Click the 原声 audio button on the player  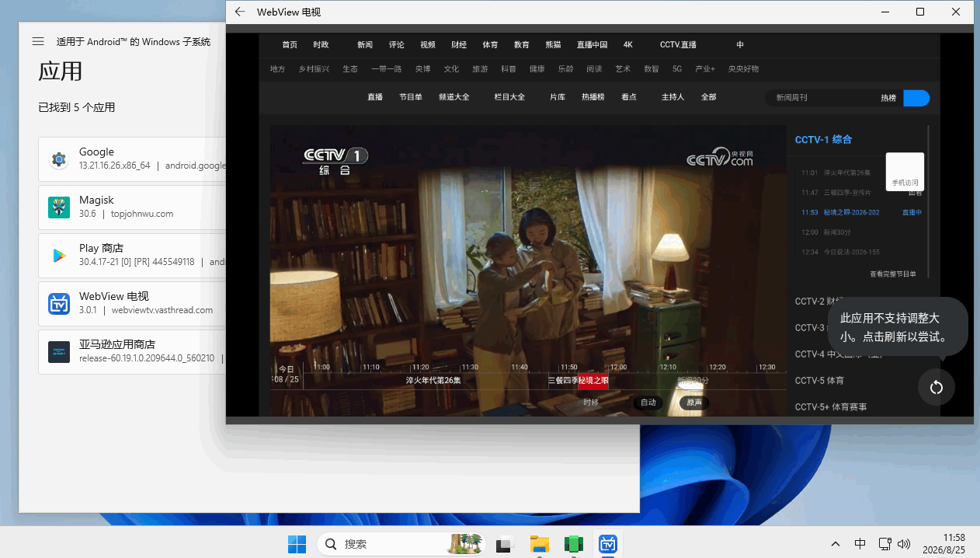tap(694, 403)
